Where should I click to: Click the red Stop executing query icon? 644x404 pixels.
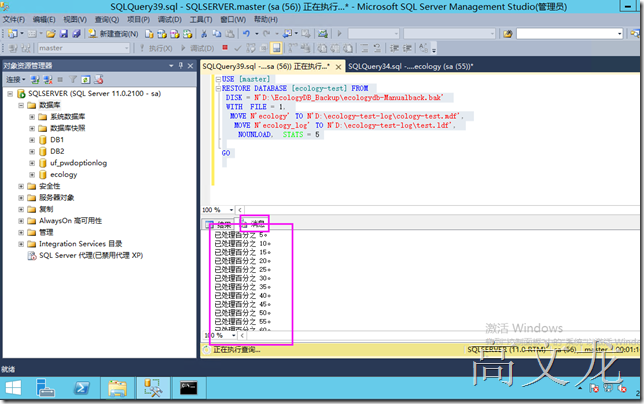tap(225, 48)
